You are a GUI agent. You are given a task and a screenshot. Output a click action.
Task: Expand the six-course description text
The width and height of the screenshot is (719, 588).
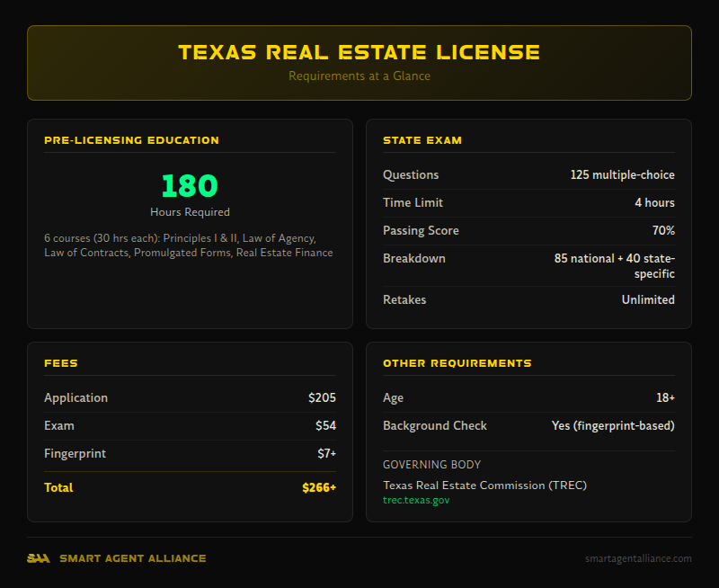[189, 245]
